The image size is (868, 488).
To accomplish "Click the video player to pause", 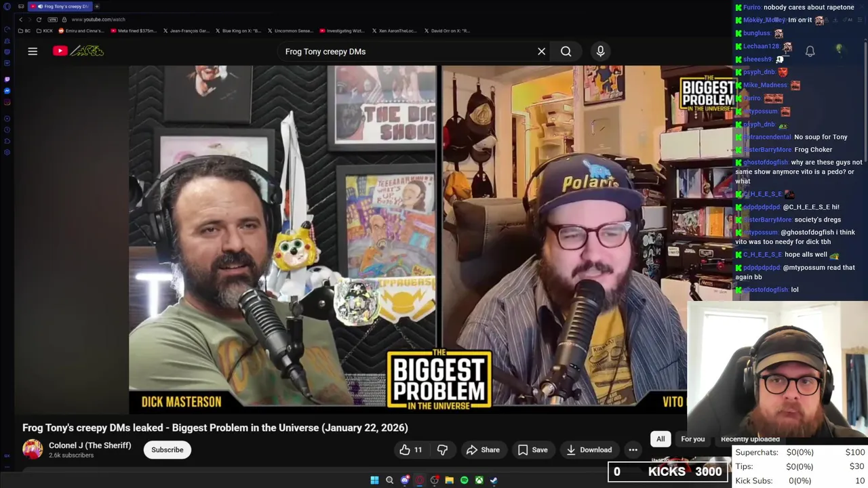I will click(x=407, y=239).
